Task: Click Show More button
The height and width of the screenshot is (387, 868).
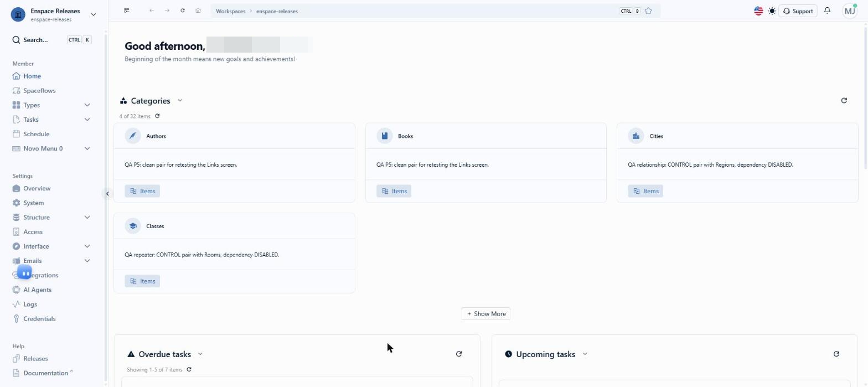Action: (486, 314)
